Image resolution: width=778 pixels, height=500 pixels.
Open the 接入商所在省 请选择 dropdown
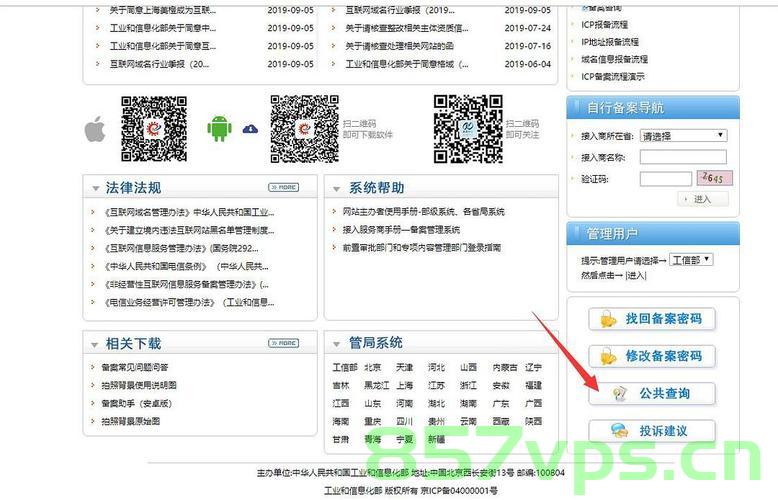(x=684, y=136)
